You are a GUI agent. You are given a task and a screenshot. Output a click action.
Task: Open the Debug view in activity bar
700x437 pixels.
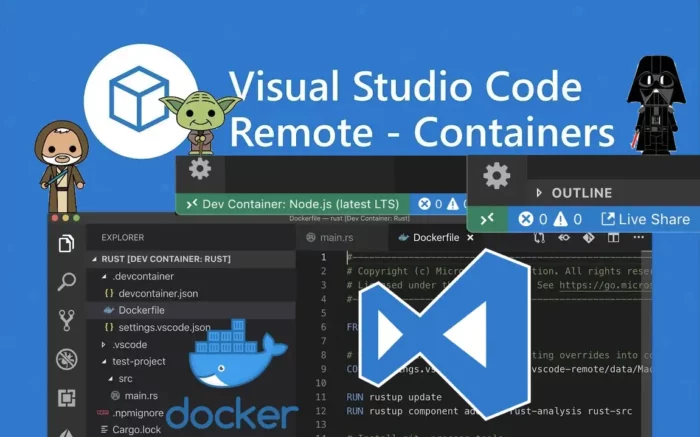(x=67, y=359)
